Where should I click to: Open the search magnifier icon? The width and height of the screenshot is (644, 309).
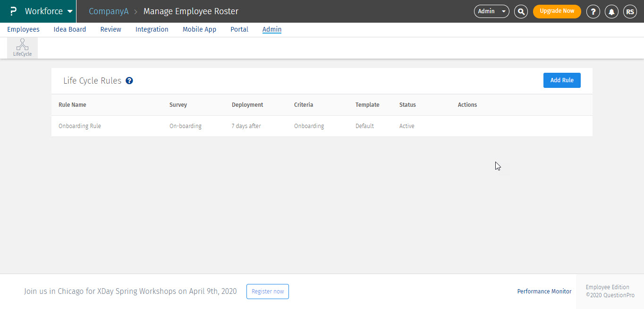pyautogui.click(x=521, y=11)
